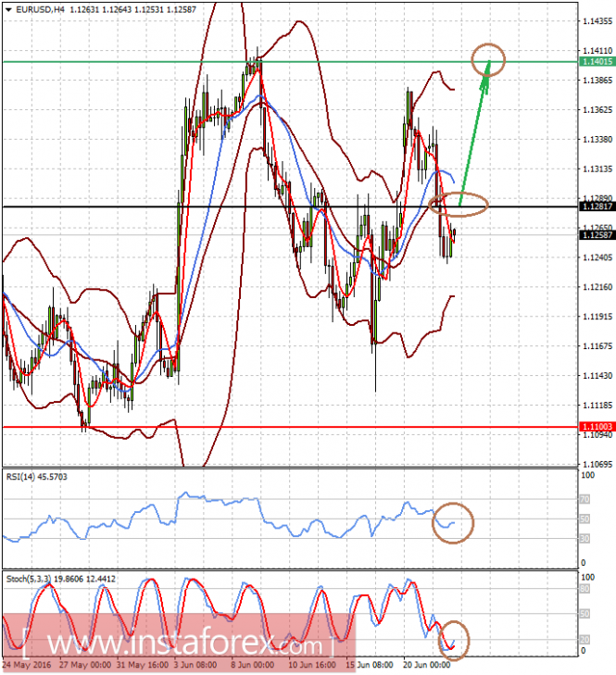Screen dimensions: 616x675
Task: Click the 1.13865 price scale value
Action: pyautogui.click(x=597, y=81)
